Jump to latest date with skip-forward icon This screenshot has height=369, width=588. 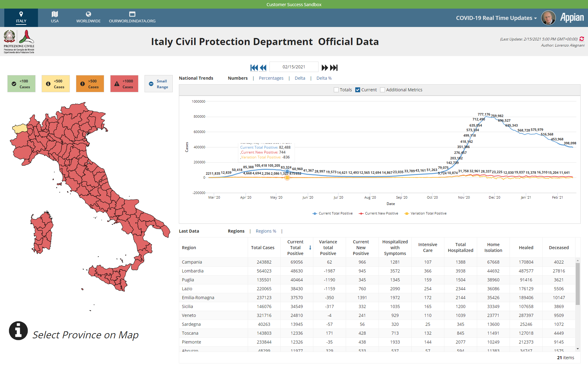pyautogui.click(x=334, y=68)
